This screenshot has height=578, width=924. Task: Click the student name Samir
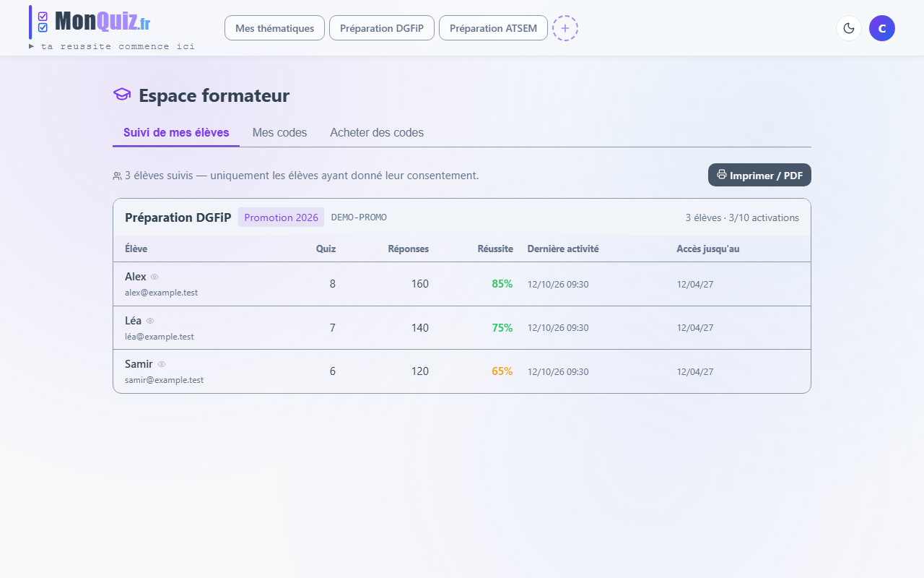[x=139, y=364]
